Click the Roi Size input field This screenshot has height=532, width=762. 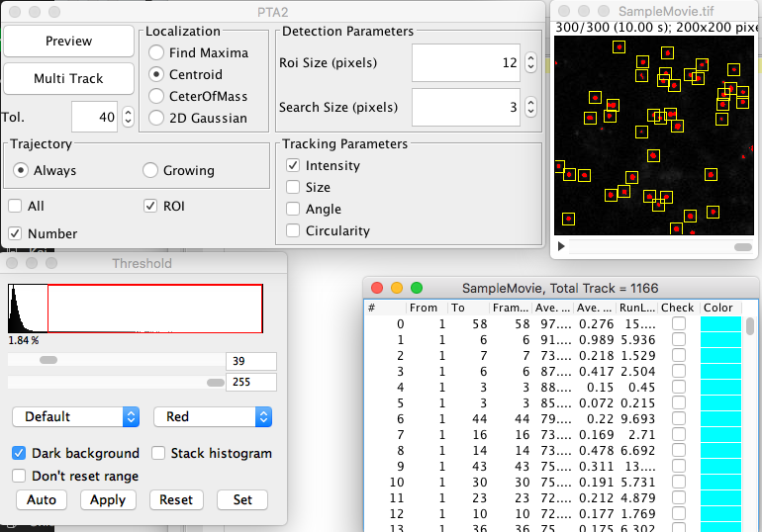[465, 63]
